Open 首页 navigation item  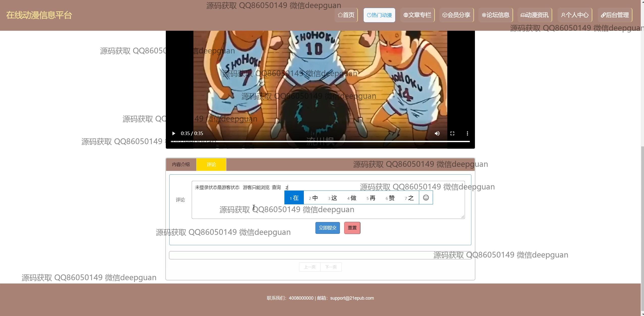[346, 15]
